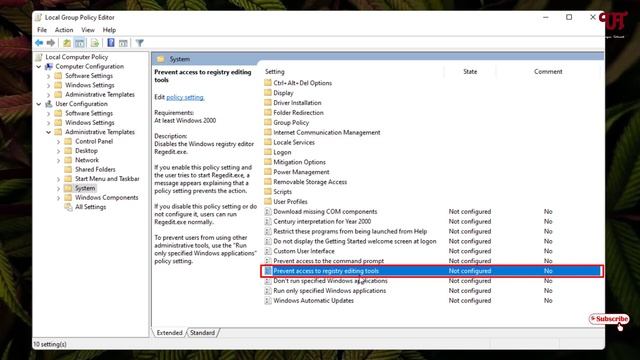The width and height of the screenshot is (640, 360).
Task: Open the File menu
Action: (42, 30)
